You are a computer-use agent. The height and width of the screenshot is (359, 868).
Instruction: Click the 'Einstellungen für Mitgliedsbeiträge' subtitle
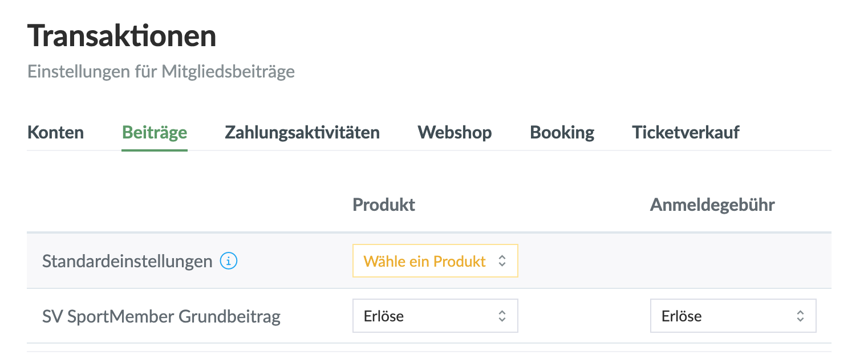click(x=161, y=72)
